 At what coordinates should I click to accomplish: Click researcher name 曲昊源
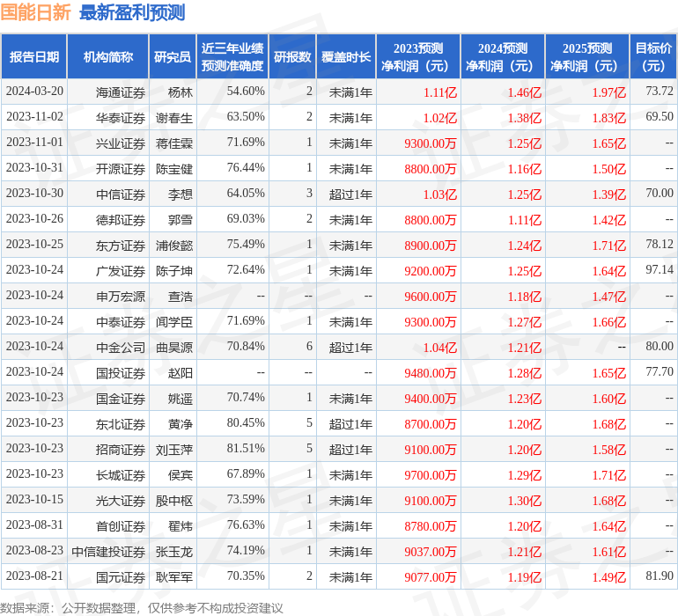(x=174, y=347)
